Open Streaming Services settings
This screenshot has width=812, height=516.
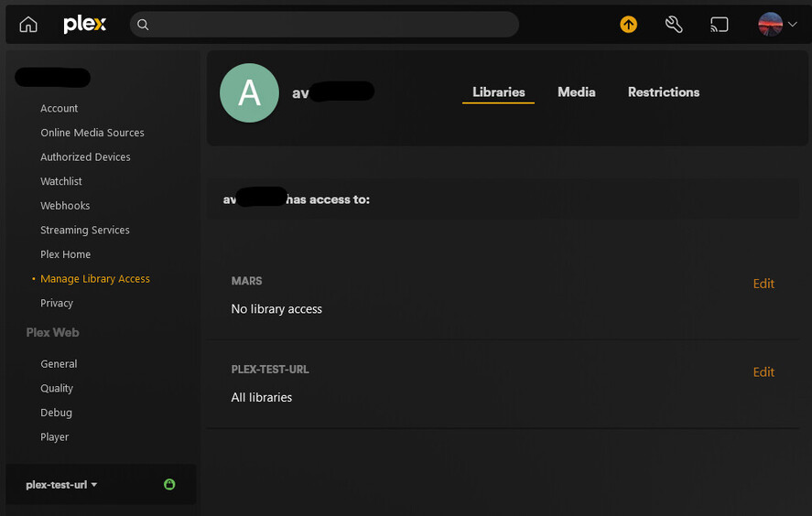(x=85, y=230)
